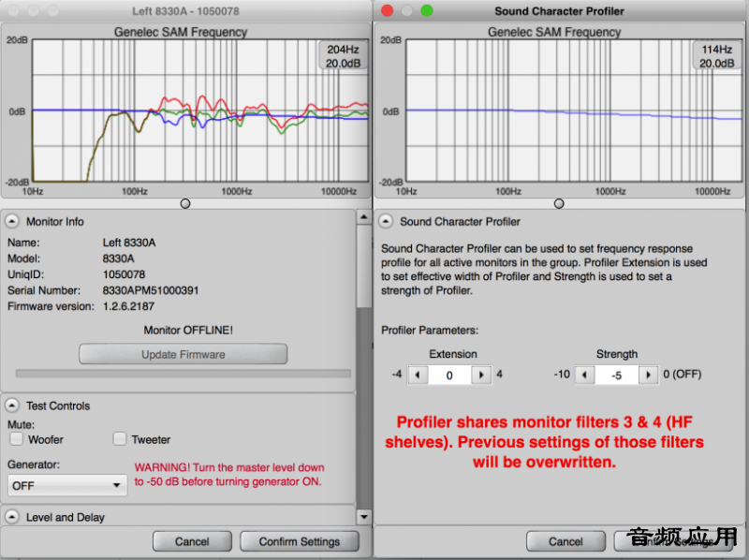
Task: Open the Generator dropdown set to OFF
Action: (x=67, y=485)
